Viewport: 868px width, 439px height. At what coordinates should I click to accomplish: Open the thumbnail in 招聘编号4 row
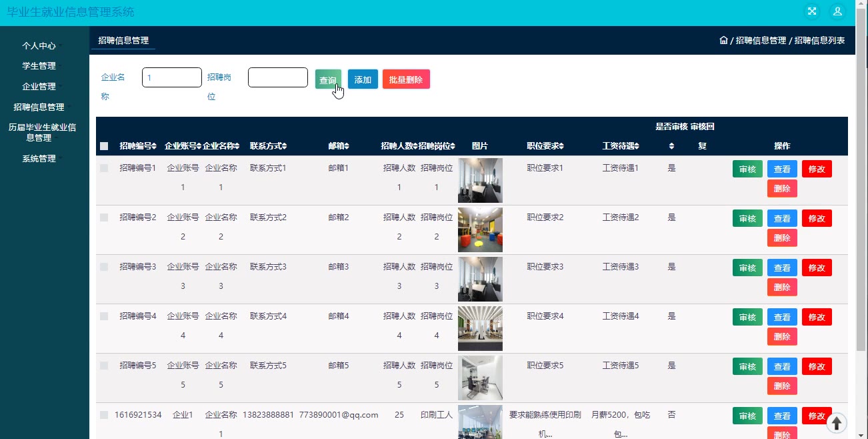(x=480, y=328)
